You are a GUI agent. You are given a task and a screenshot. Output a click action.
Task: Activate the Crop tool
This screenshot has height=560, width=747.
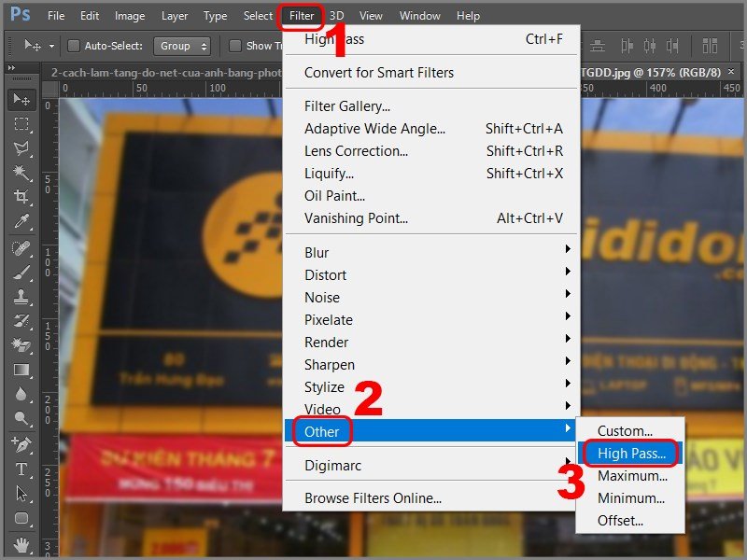(21, 197)
